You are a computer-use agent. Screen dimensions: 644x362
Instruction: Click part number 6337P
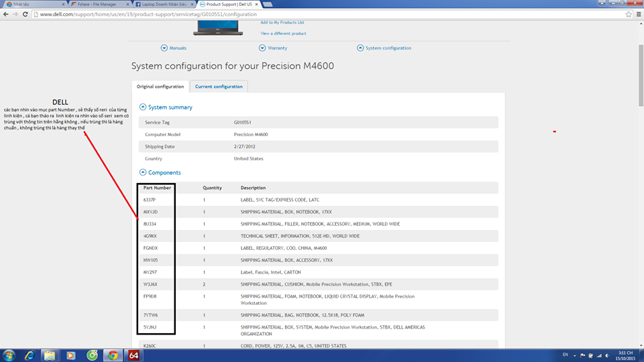[150, 200]
